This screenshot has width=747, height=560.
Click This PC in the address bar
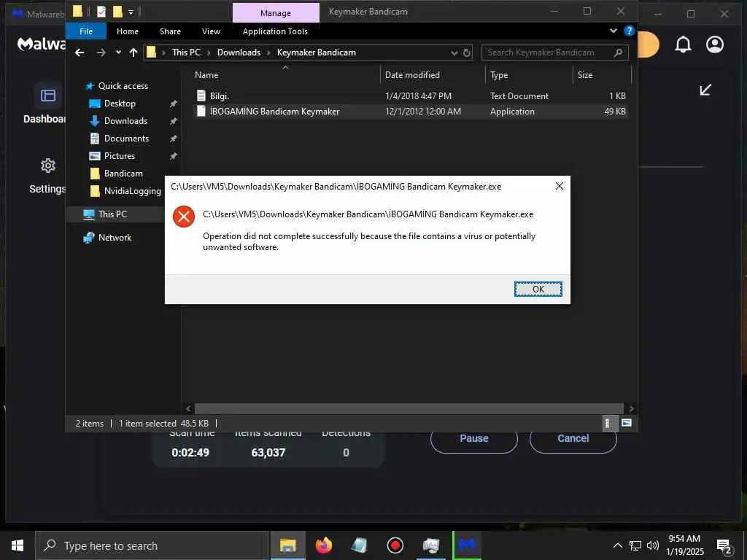186,52
